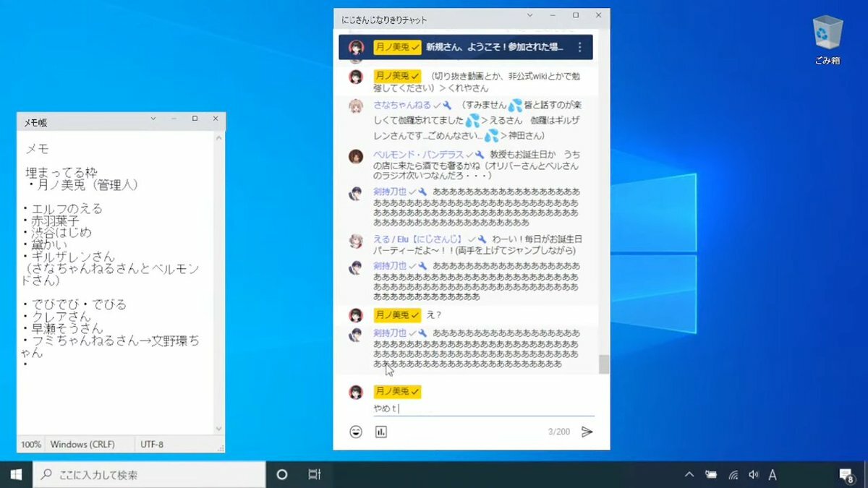This screenshot has height=488, width=868.
Task: Click the さなちゃんねる profile avatar
Action: click(x=356, y=106)
